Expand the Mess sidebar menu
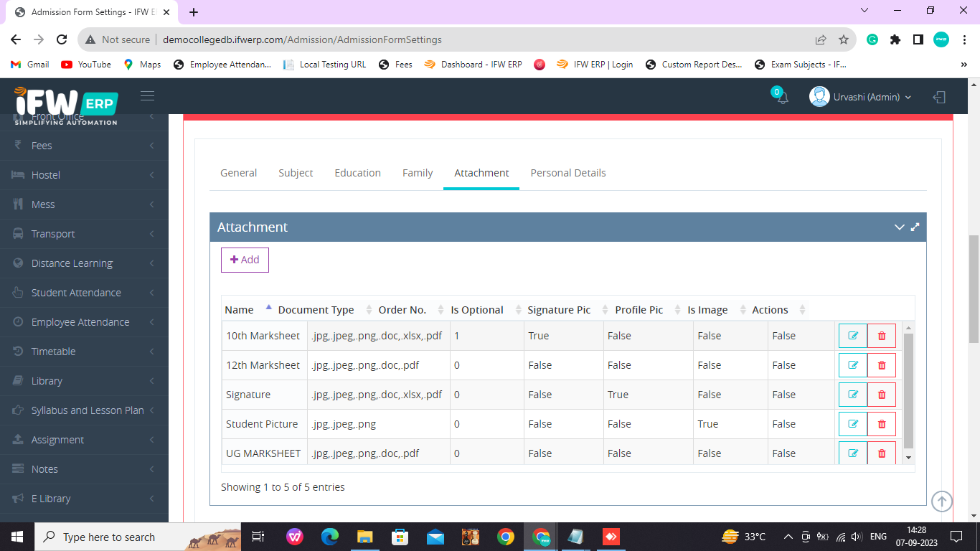The image size is (980, 551). [84, 204]
